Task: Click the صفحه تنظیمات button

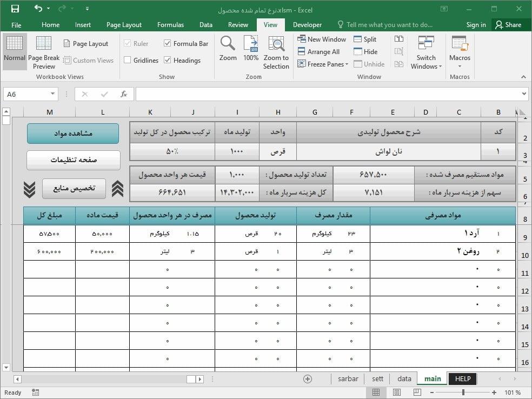Action: point(74,160)
